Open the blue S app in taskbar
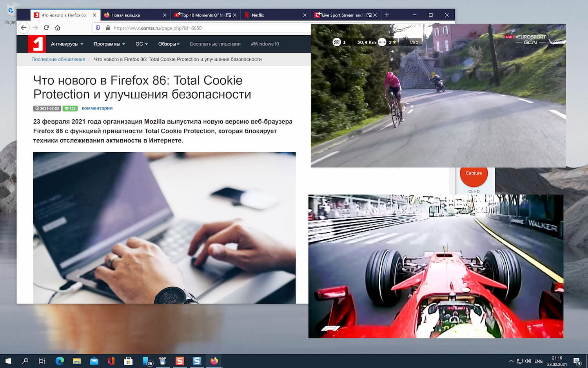Screen dimensions: 588x368 (x=197, y=361)
